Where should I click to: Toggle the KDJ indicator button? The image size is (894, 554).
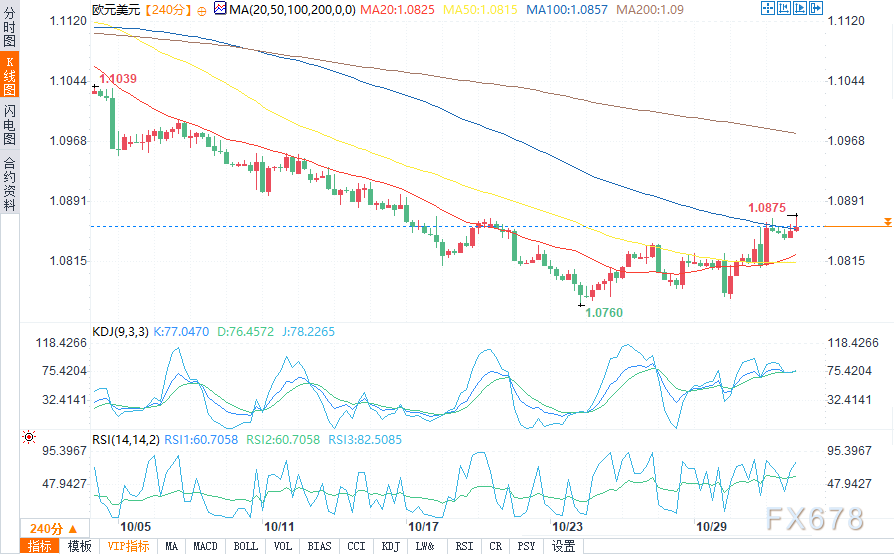pyautogui.click(x=391, y=546)
